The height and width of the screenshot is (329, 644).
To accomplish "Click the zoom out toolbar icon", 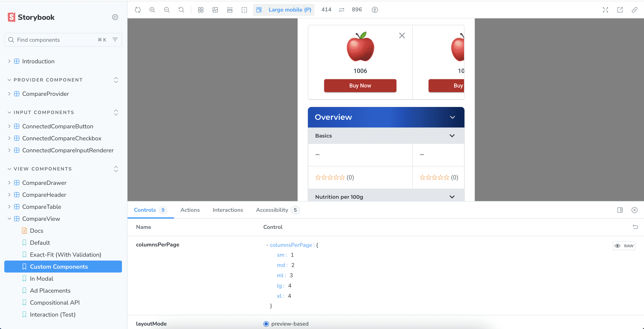I will click(x=167, y=10).
